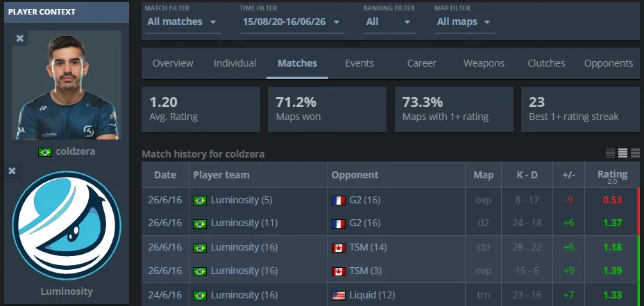Click the 'cbl' map cell
The height and width of the screenshot is (306, 644).
point(485,248)
